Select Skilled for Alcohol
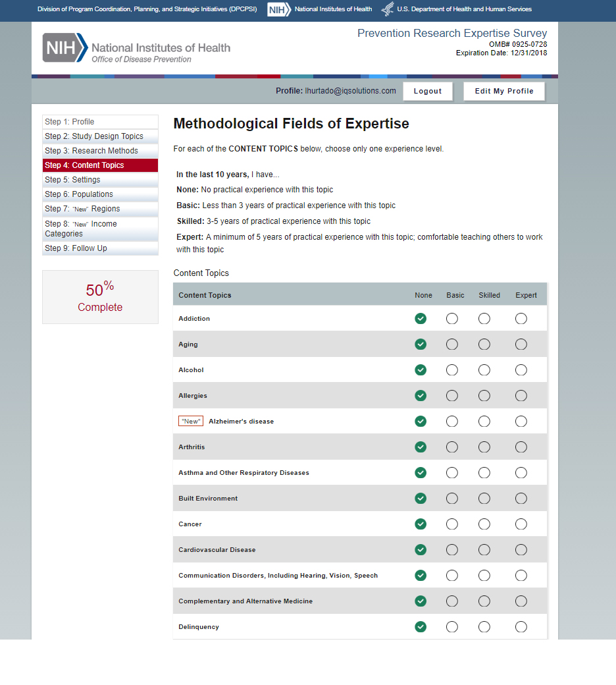This screenshot has width=616, height=685. [484, 370]
